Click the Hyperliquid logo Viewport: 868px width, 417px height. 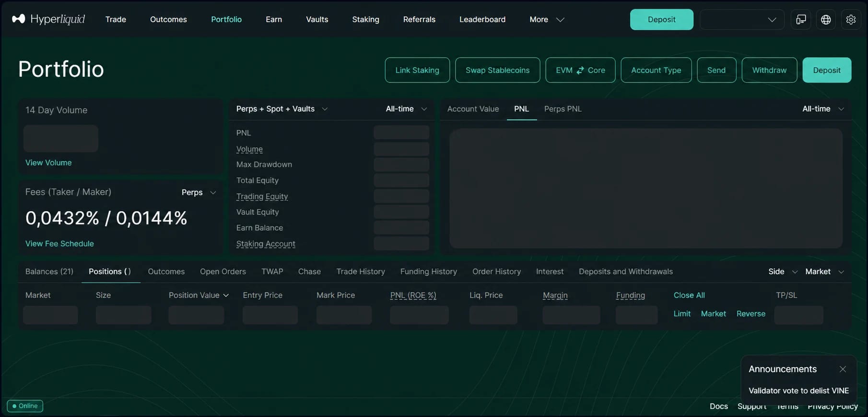click(x=48, y=19)
